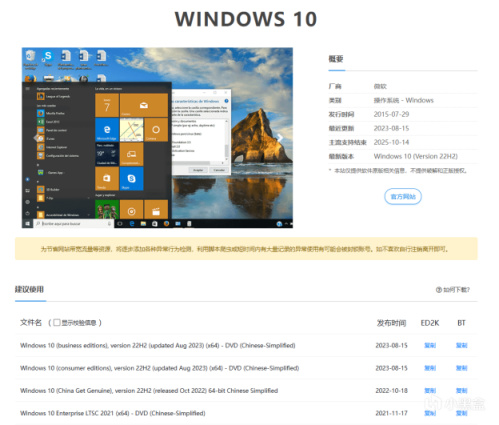Select the China Get Genuine file name
The width and height of the screenshot is (499, 425).
(x=149, y=391)
